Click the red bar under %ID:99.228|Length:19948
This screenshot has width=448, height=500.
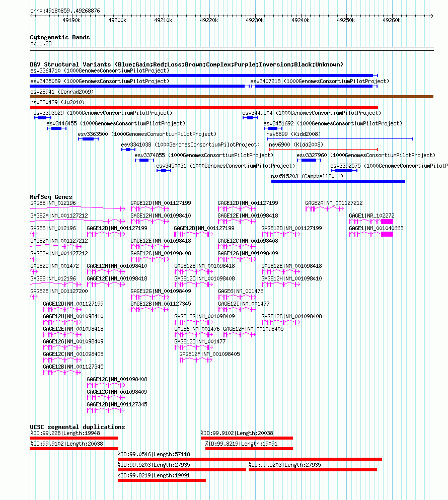click(74, 438)
